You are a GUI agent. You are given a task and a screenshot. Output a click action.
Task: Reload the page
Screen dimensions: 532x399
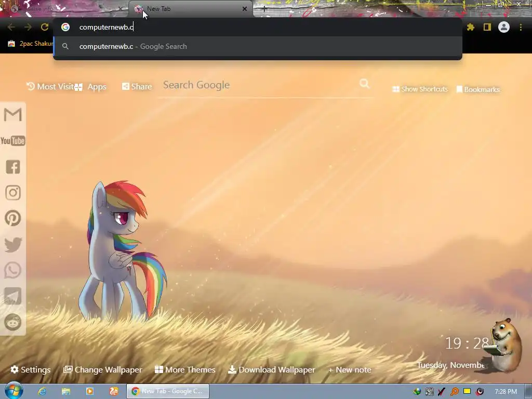tap(45, 27)
